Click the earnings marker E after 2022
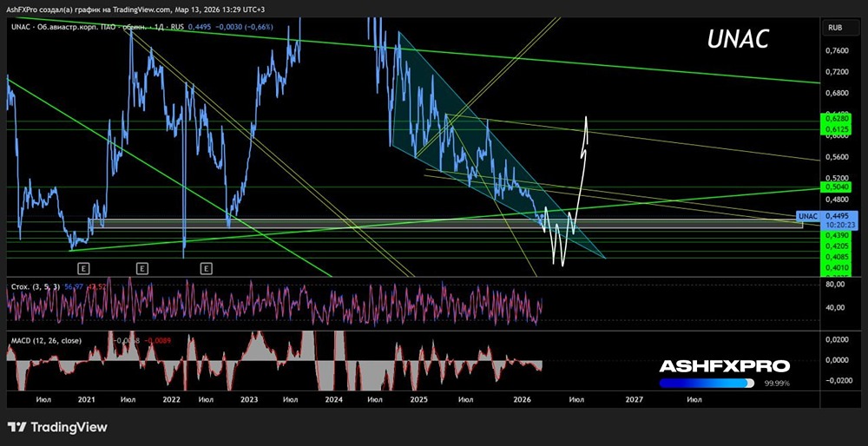 click(x=207, y=268)
